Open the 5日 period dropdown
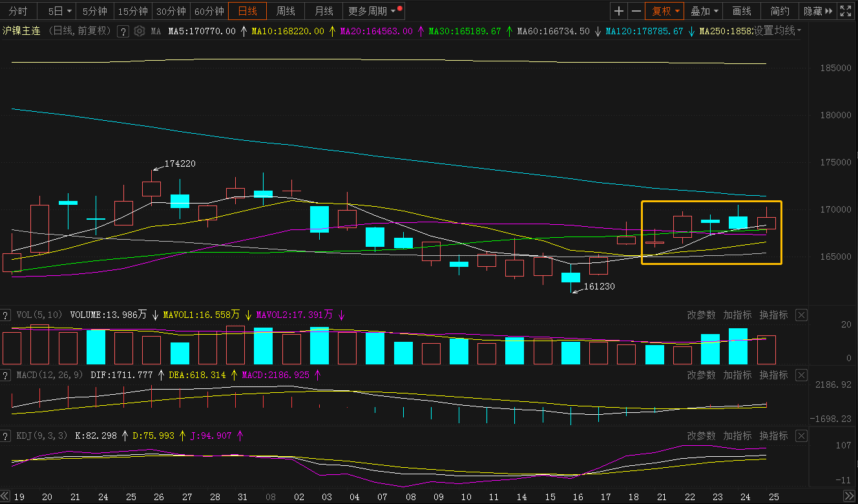Image resolution: width=858 pixels, height=504 pixels. click(59, 11)
